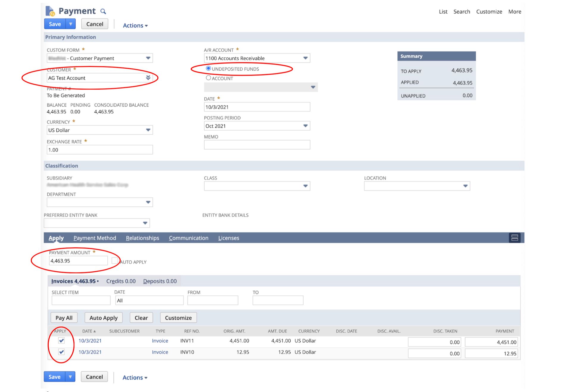Open the Credits 0.00 subtab

[121, 281]
